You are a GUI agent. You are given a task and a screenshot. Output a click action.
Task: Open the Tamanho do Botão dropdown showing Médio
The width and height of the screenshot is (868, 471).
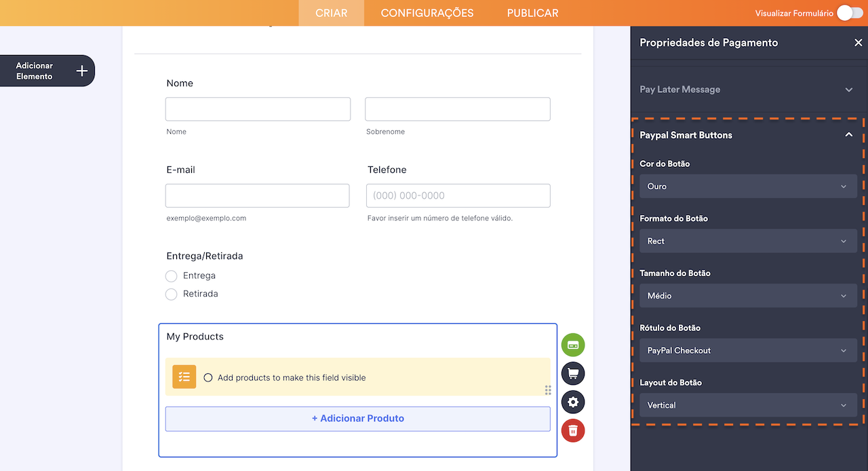click(x=747, y=295)
